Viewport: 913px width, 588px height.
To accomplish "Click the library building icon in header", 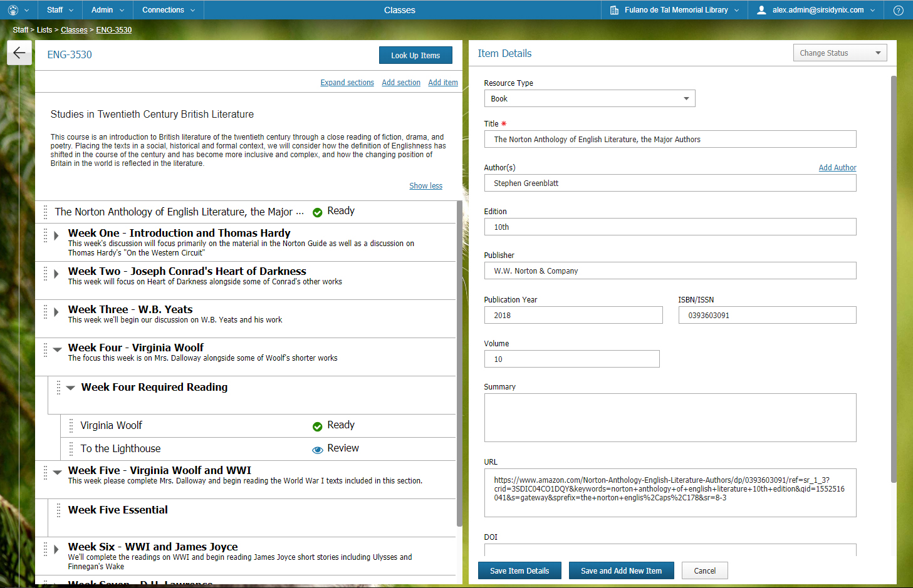I will click(x=614, y=10).
